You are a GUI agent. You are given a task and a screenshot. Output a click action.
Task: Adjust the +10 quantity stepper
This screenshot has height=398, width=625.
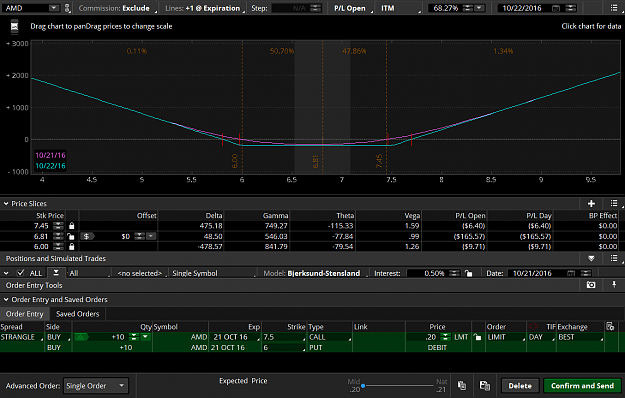(134, 337)
